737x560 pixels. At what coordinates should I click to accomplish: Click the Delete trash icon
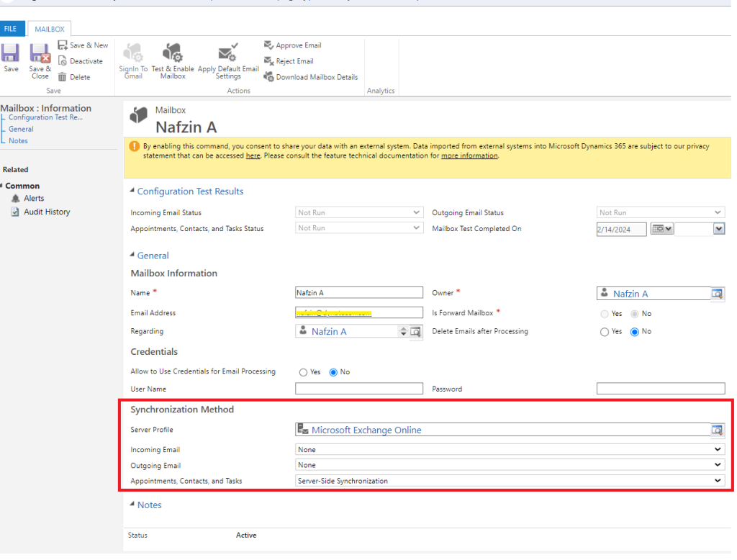[63, 77]
